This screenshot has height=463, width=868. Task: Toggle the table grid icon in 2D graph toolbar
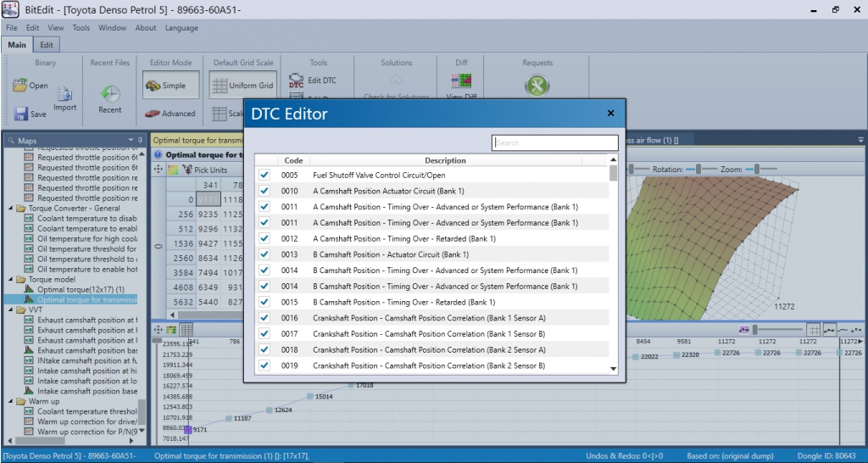186,330
